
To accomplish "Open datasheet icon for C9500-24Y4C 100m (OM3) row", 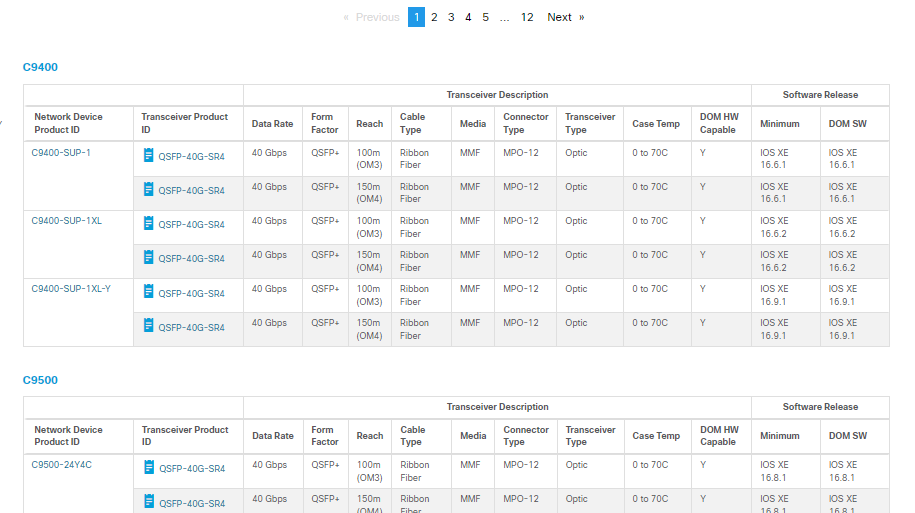I will pyautogui.click(x=149, y=467).
